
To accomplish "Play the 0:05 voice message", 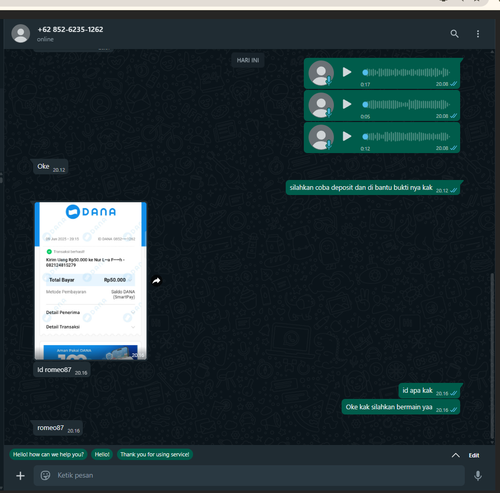I will point(347,104).
